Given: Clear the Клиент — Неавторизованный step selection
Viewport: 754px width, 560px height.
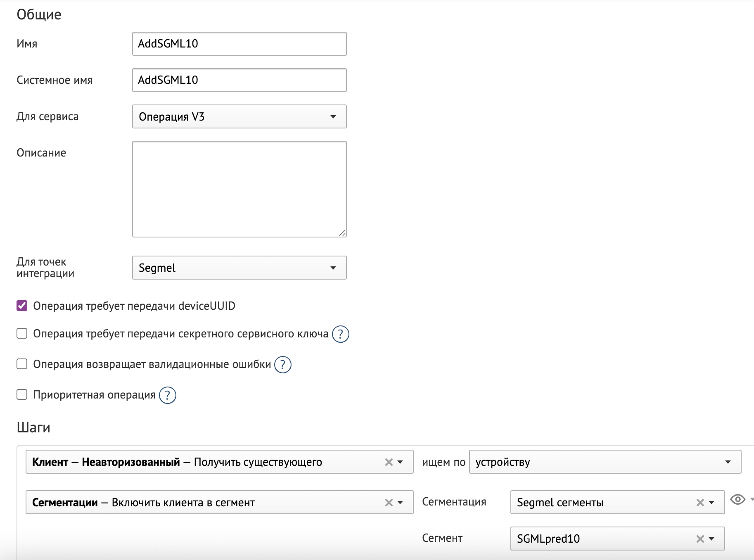Looking at the screenshot, I should [389, 462].
